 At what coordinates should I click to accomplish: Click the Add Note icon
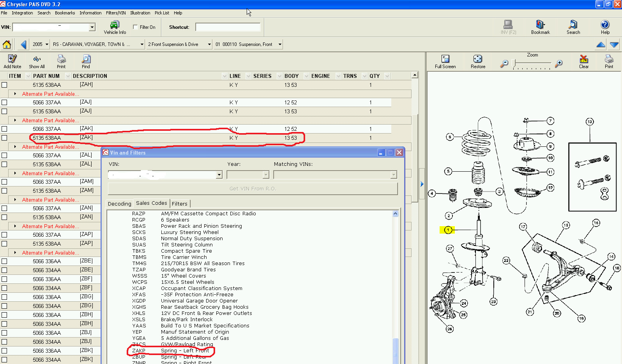point(12,61)
